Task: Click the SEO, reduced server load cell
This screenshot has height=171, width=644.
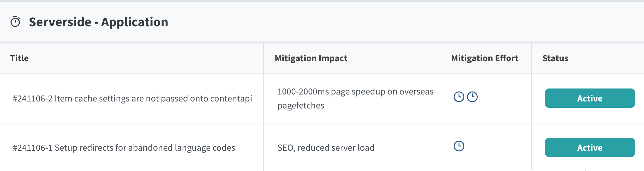Action: tap(352, 148)
